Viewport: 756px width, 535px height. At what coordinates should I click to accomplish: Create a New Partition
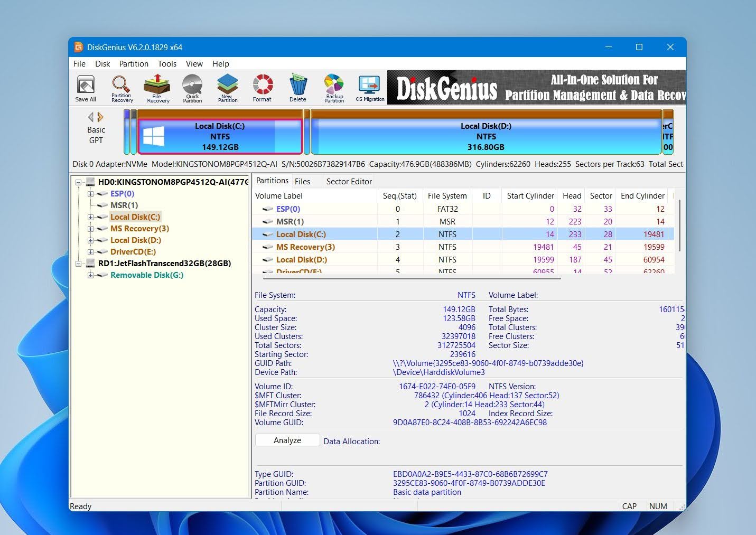tap(227, 88)
